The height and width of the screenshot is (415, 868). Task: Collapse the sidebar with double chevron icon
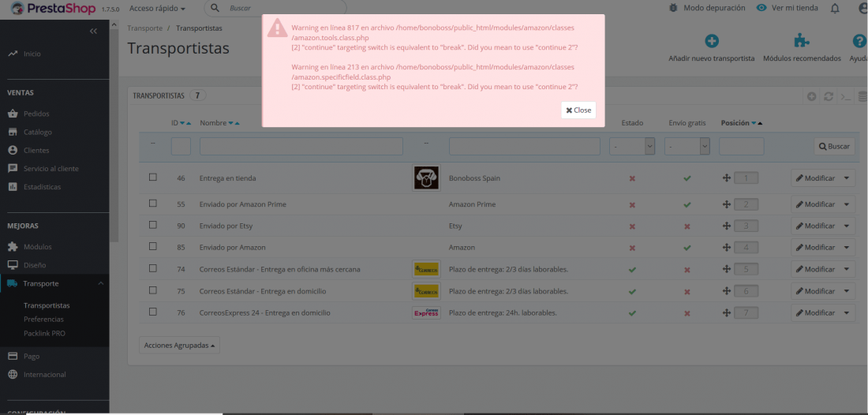[x=94, y=32]
